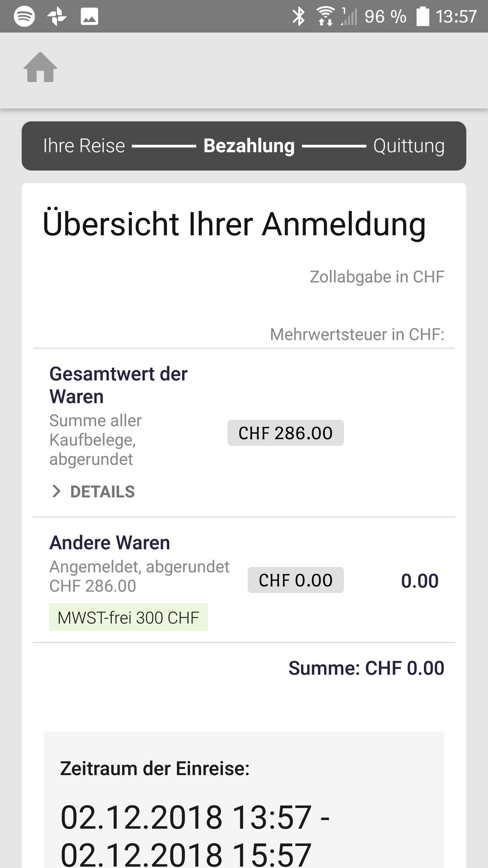Tap the Wi-Fi status icon
This screenshot has height=868, width=488.
(325, 16)
